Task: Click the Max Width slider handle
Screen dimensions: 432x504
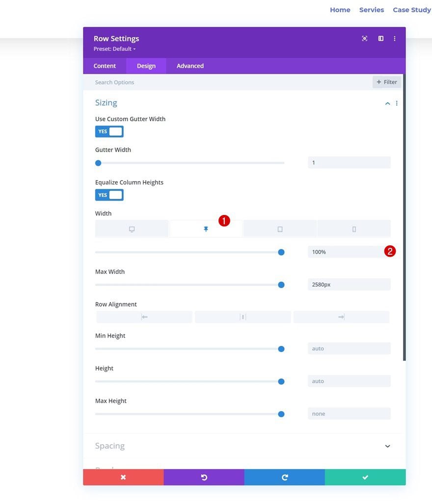Action: coord(281,285)
